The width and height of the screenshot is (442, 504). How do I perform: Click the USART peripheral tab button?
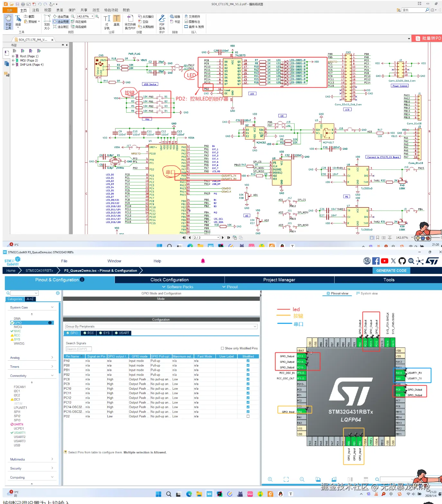pyautogui.click(x=122, y=333)
